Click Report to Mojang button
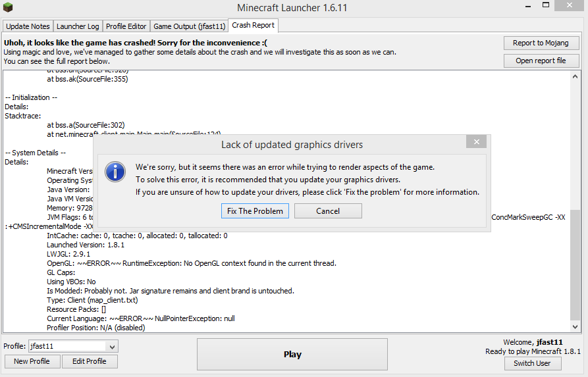588x377 pixels. [x=541, y=43]
